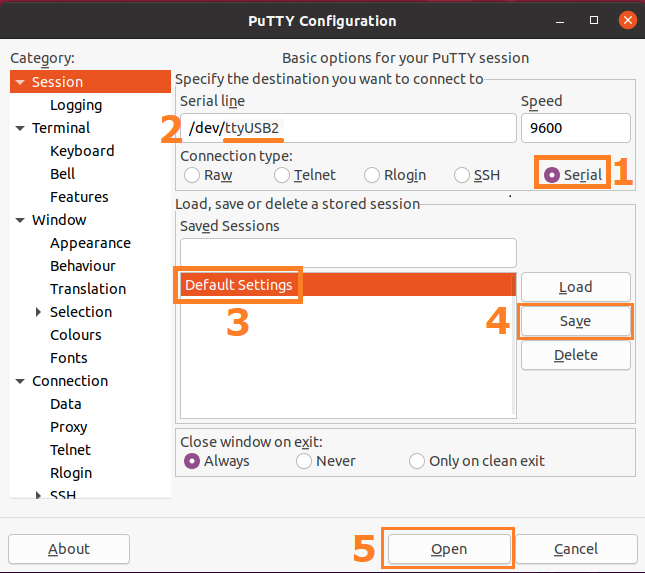This screenshot has height=573, width=645.
Task: Select the Telnet connection type option
Action: tap(282, 175)
